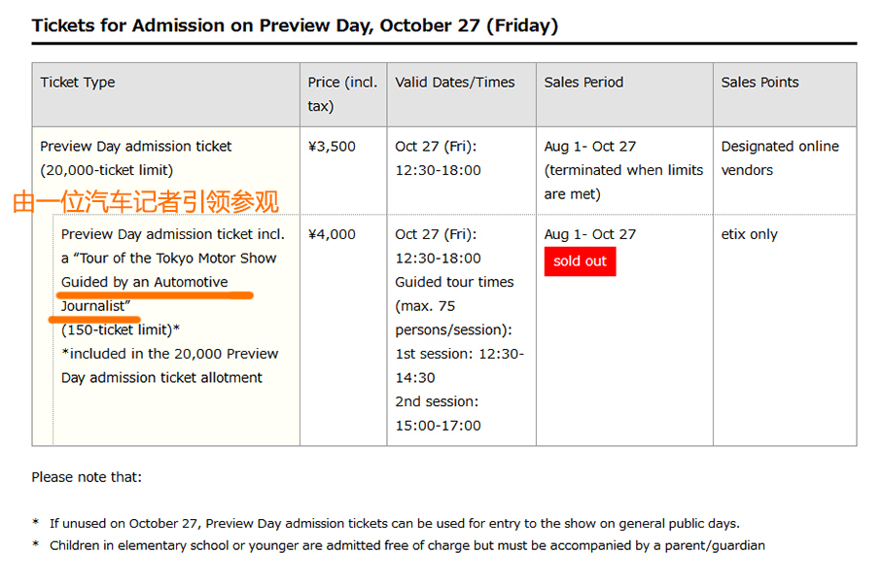Click the Preview Day admission ticket text

pyautogui.click(x=136, y=147)
